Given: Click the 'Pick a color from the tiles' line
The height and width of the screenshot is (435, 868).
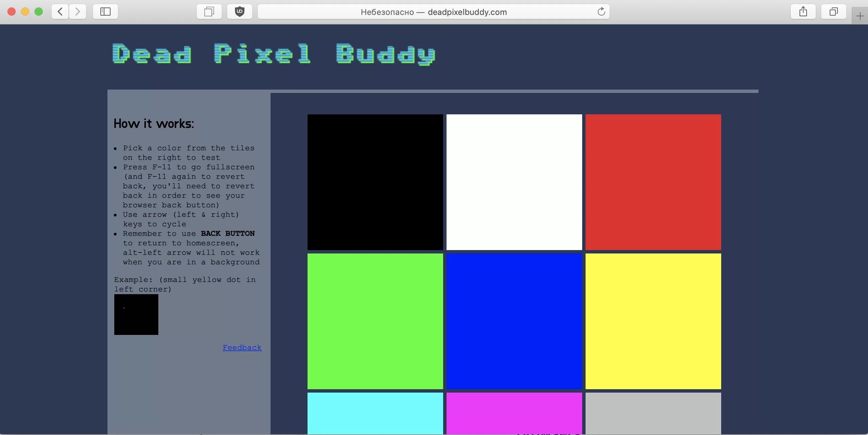Looking at the screenshot, I should [x=189, y=148].
